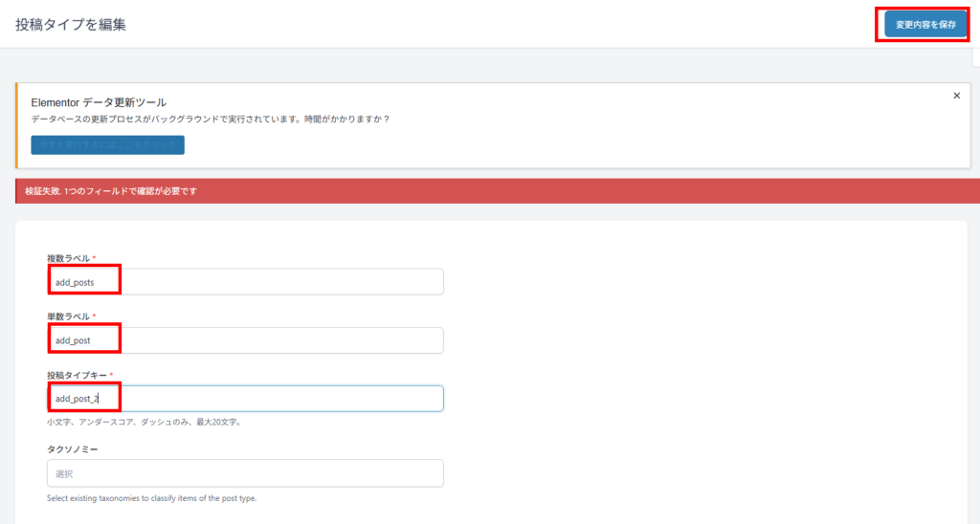Select the 単数ラベル field label

68,317
